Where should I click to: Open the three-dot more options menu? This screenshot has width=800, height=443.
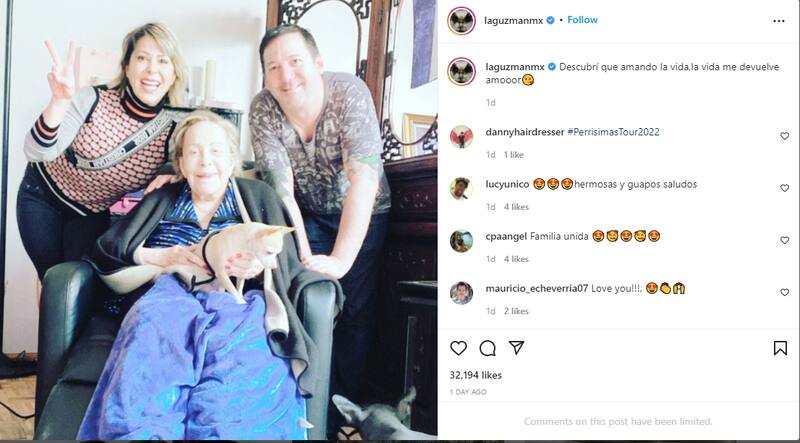pyautogui.click(x=779, y=21)
